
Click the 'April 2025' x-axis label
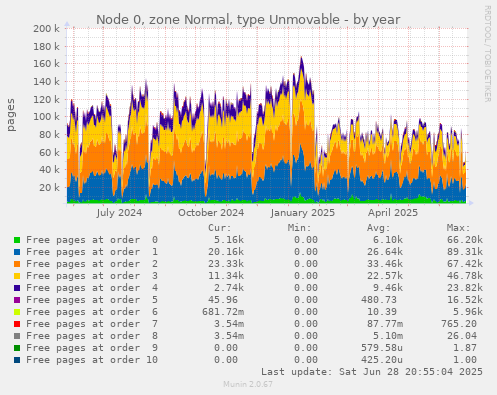coord(393,213)
